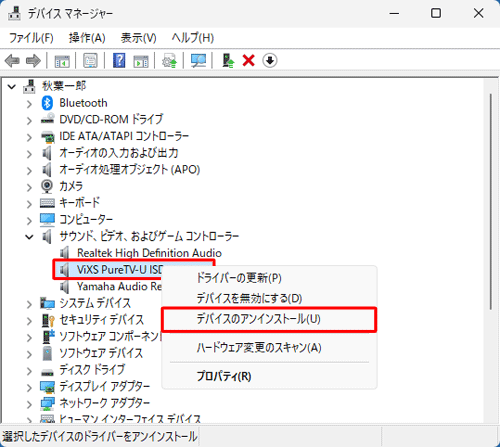500x447 pixels.
Task: Open the Properties sheet toolbar icon
Action: (x=90, y=61)
